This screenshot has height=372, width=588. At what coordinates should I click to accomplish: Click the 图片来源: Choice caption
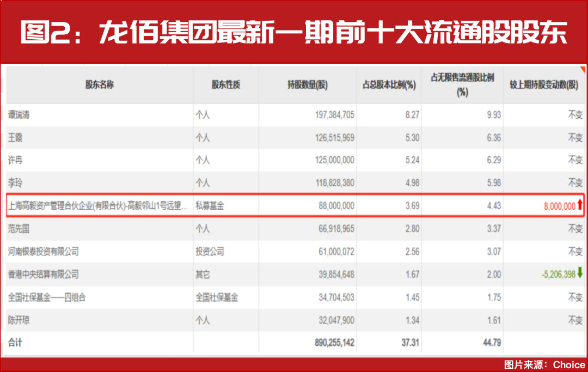click(x=544, y=364)
